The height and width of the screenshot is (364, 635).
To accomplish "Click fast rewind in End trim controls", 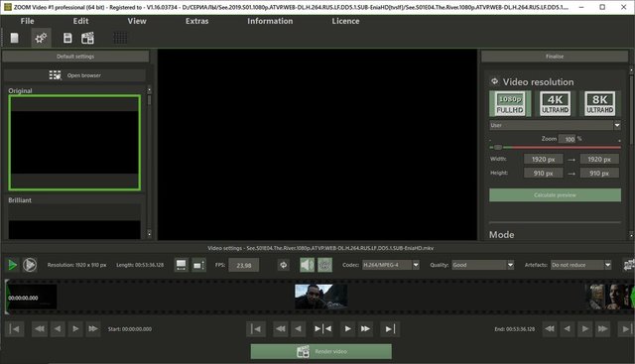I will point(550,328).
